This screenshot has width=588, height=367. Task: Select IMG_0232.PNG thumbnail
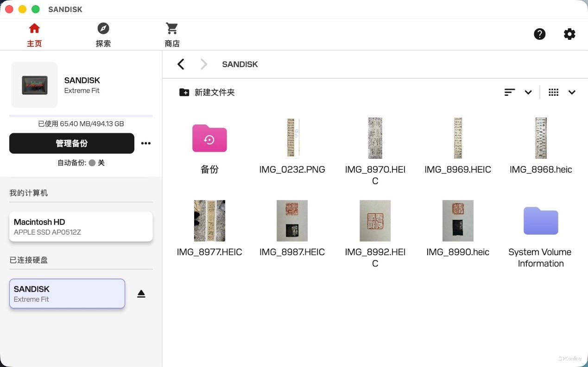tap(292, 138)
